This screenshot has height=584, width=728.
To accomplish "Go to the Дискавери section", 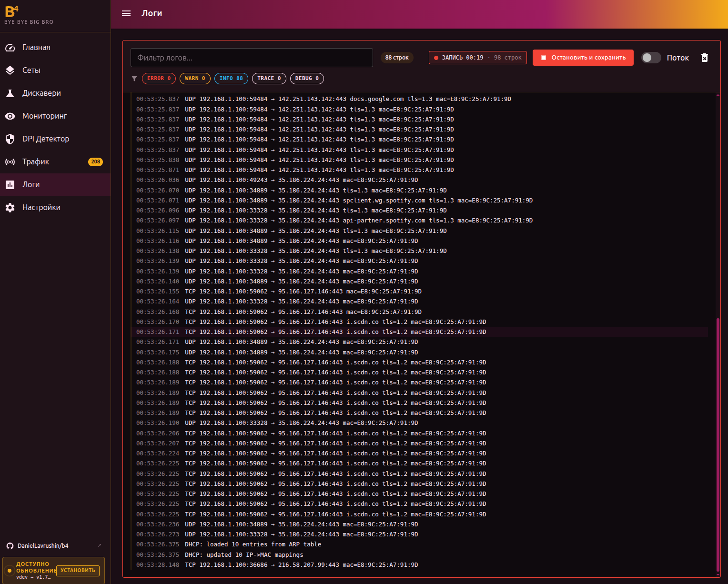I will pos(55,93).
